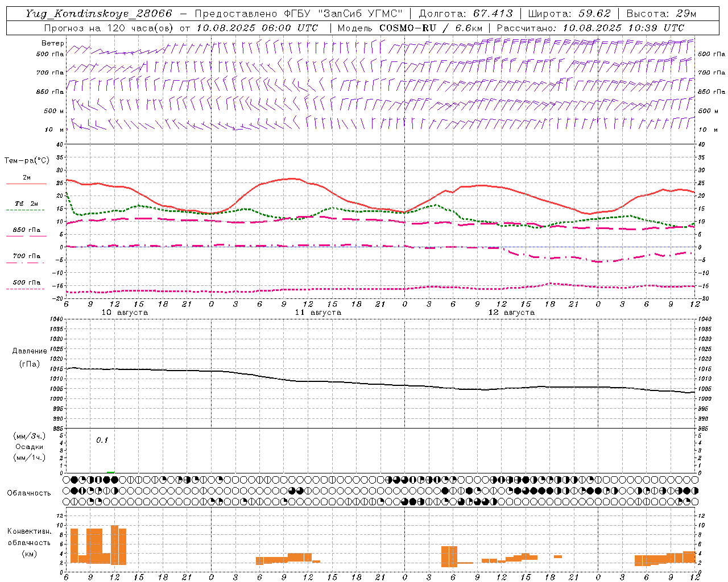This screenshot has width=728, height=582.
Task: Click the forecast start time '10.08.2025 06:00 UTC'
Action: pyautogui.click(x=257, y=28)
